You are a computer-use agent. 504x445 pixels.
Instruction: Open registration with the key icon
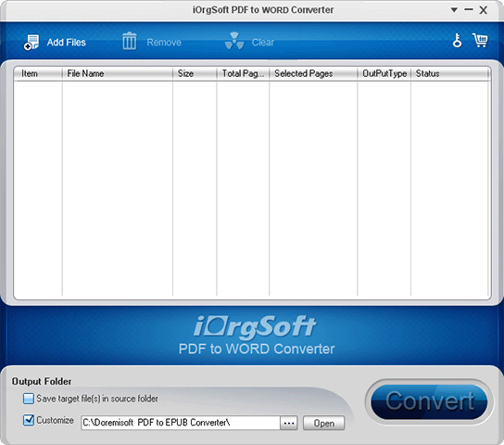coord(457,41)
